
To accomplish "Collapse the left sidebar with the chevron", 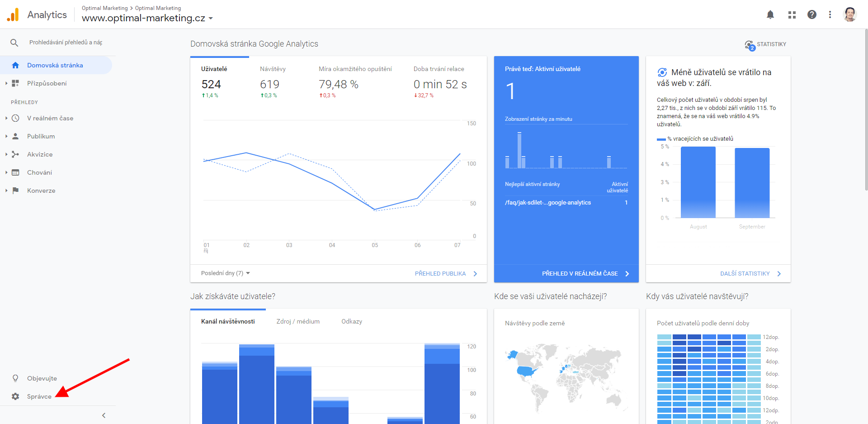I will (104, 415).
